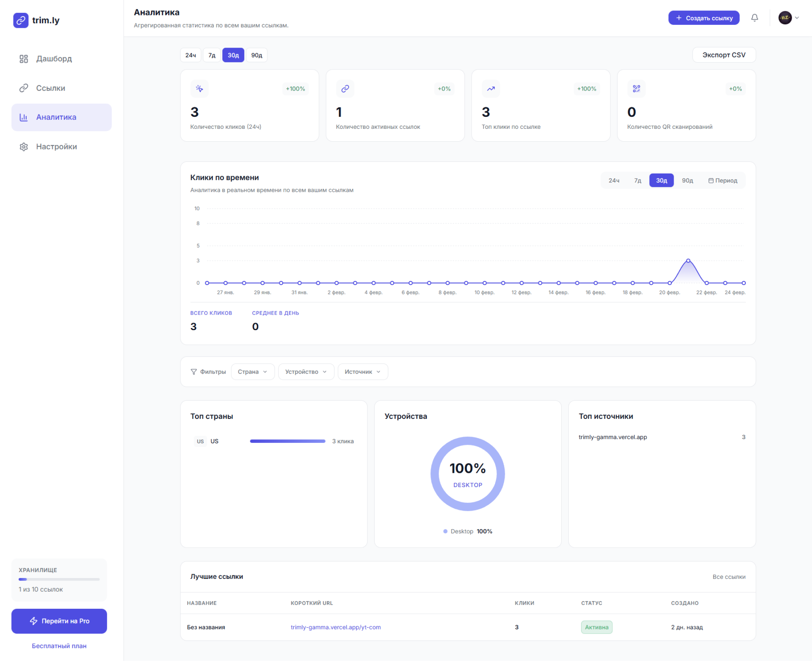Open the Все ссылки link
Screen dimensions: 812x661
pyautogui.click(x=729, y=577)
